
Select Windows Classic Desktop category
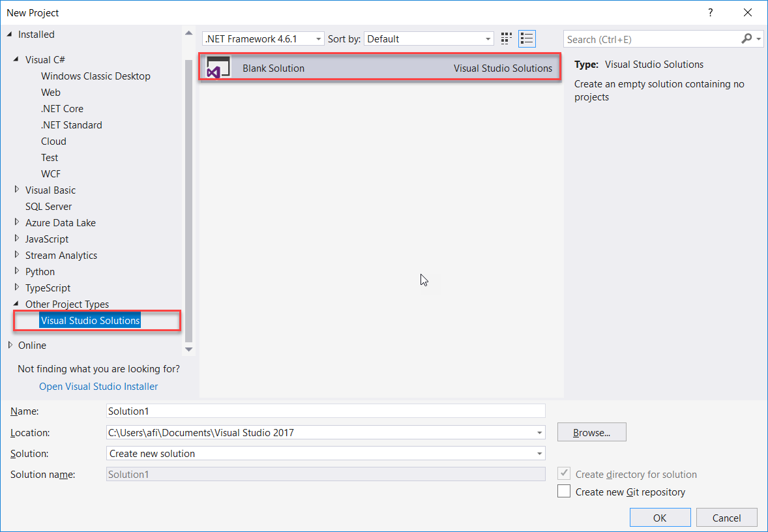point(95,76)
